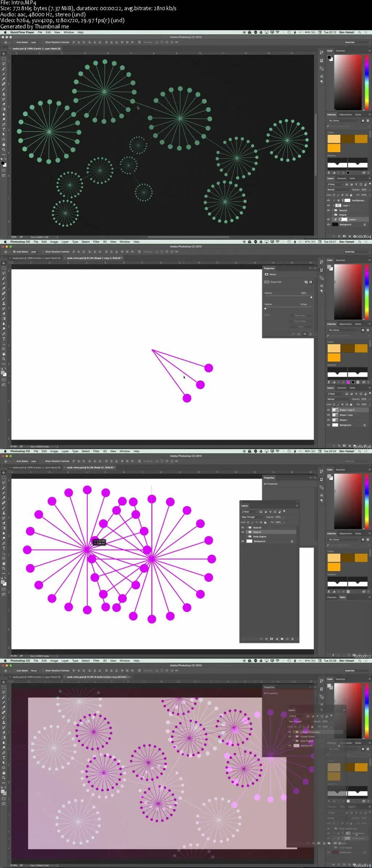Select the Move tool in the 22:21 frame

4,263
